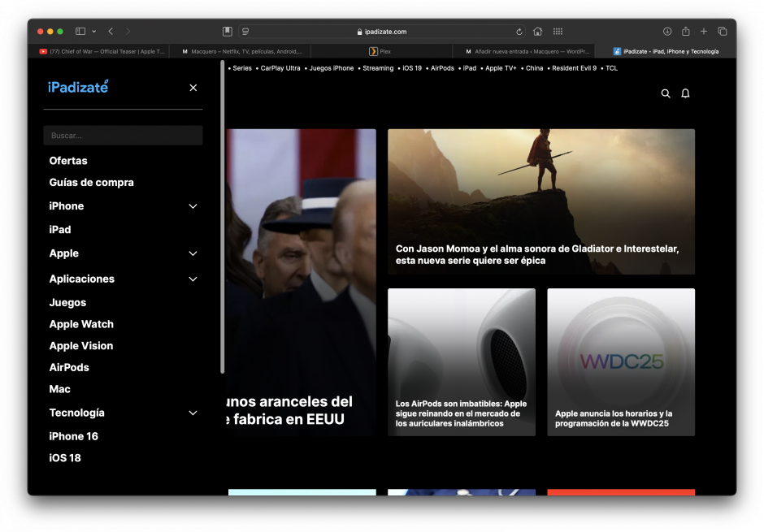Open the Jason Momoa series article

tap(541, 201)
